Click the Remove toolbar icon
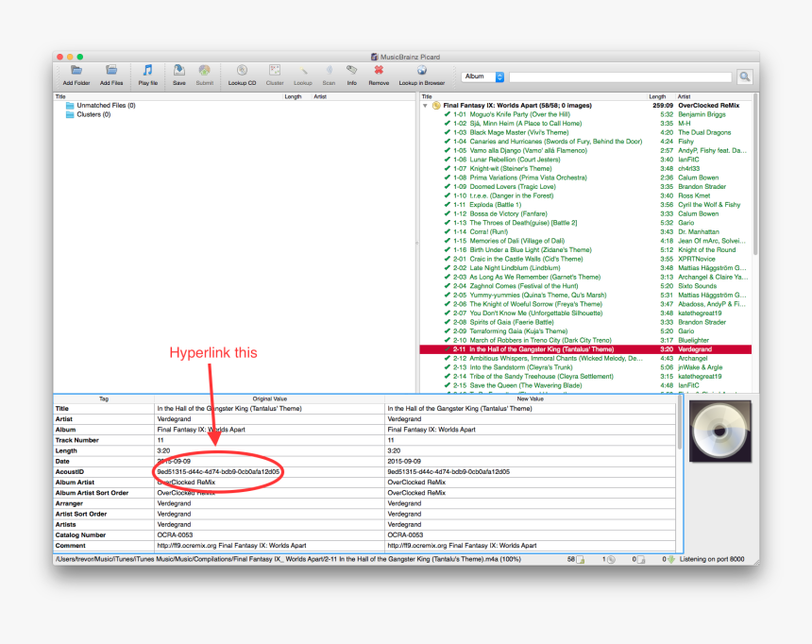 tap(379, 71)
